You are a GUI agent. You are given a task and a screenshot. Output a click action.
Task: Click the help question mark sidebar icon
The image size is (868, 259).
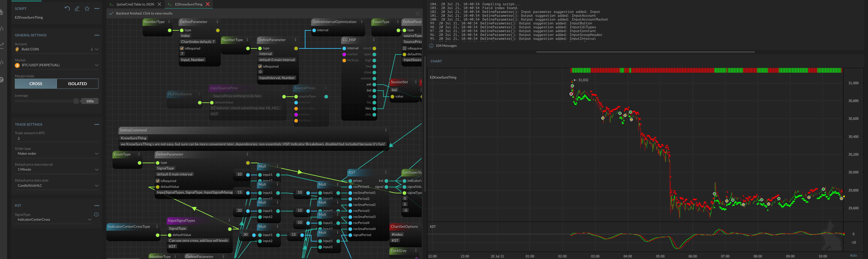(x=2, y=80)
